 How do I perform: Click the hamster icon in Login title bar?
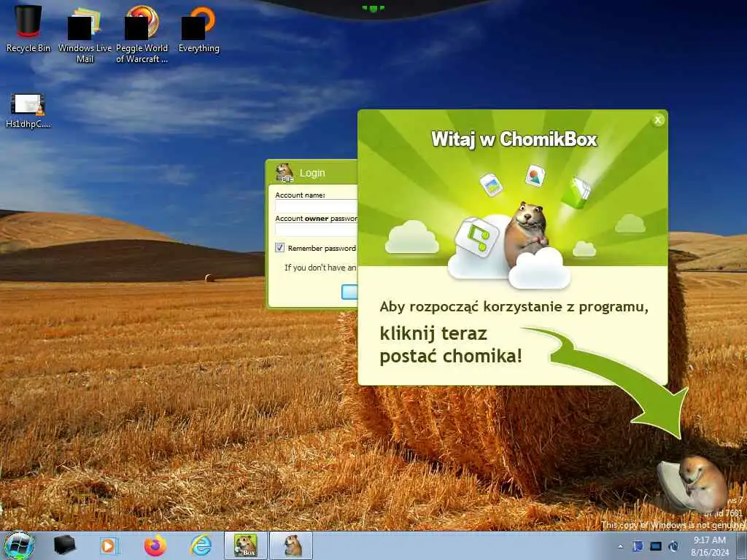[285, 172]
